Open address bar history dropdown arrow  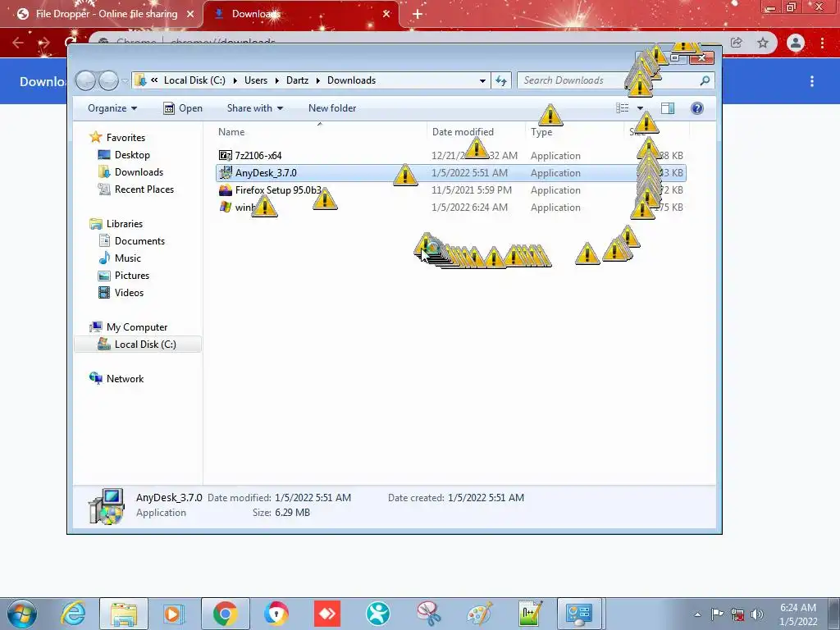[x=482, y=81]
